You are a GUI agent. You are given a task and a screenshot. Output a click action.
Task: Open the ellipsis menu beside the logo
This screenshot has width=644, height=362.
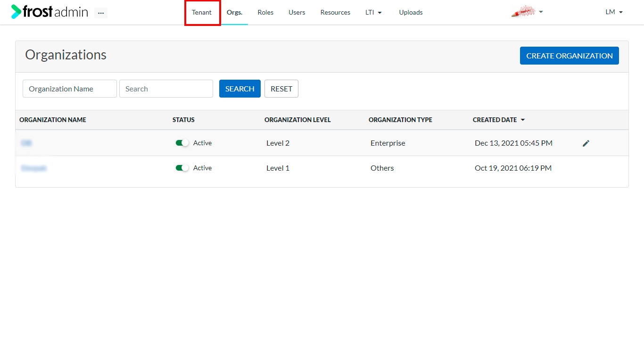(101, 13)
